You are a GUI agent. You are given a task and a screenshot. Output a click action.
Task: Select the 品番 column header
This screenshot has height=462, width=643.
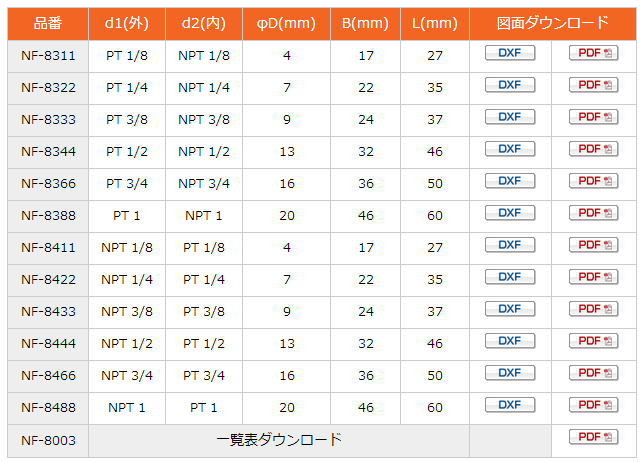click(48, 23)
